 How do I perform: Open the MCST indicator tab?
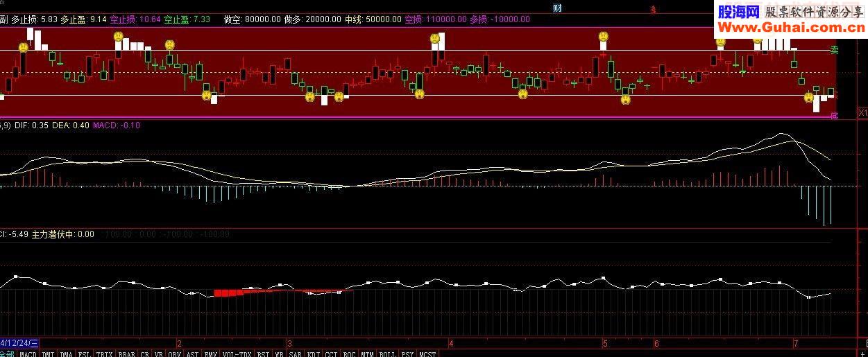pos(428,354)
